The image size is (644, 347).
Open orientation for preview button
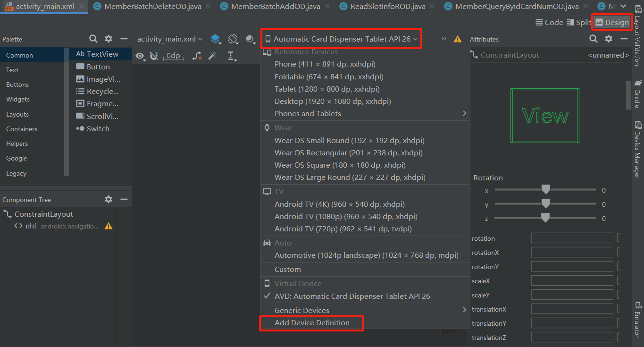pos(233,39)
